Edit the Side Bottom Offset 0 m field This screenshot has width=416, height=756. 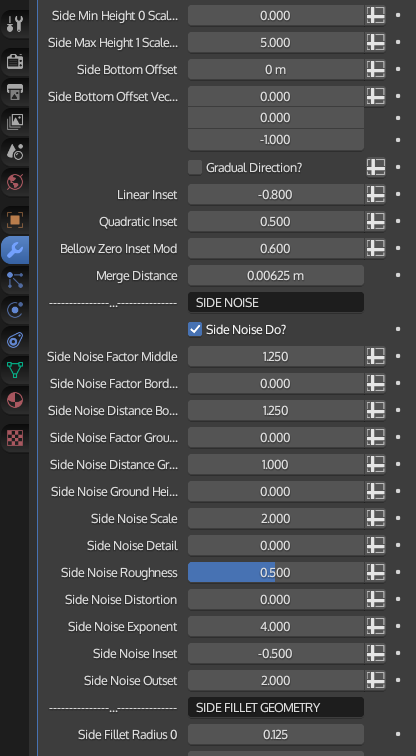276,69
